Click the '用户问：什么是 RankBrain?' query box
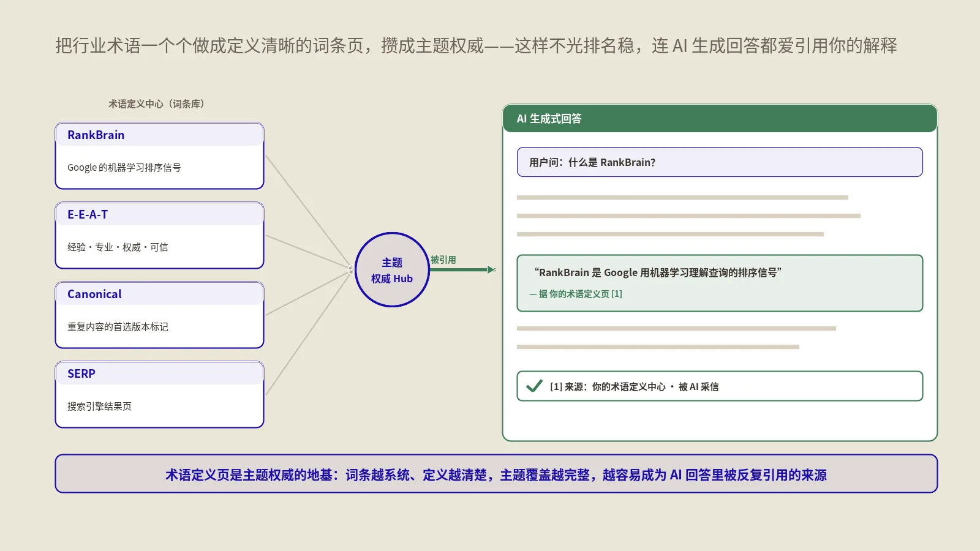Viewport: 980px width, 551px height. point(720,162)
